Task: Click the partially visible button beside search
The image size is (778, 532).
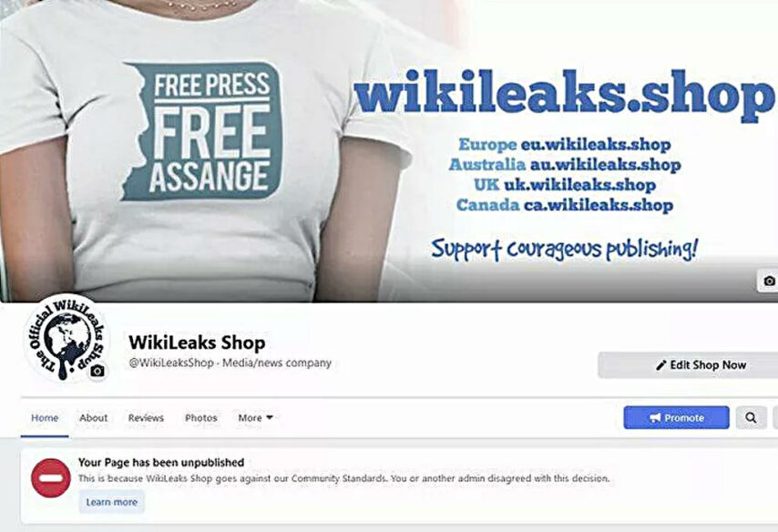Action: pyautogui.click(x=775, y=418)
